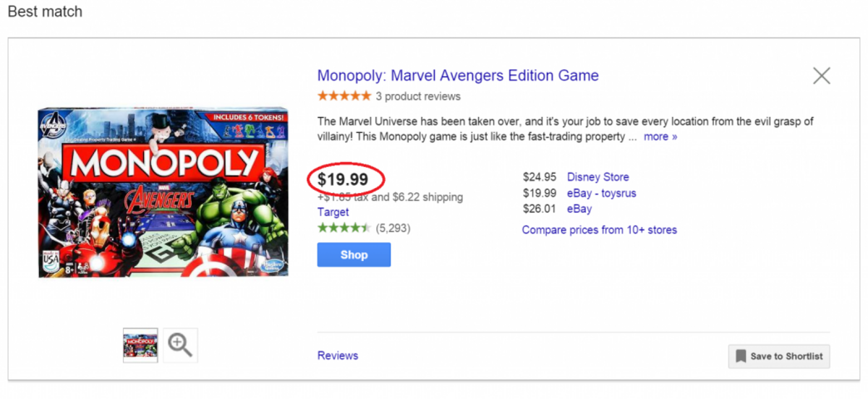This screenshot has width=868, height=399.
Task: Select the small Monopoly box thumbnail
Action: coord(140,345)
